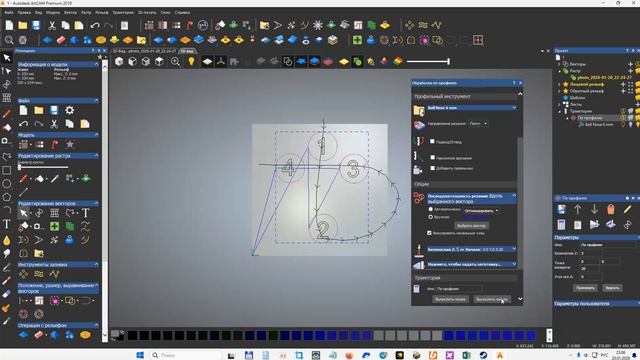The image size is (640, 360).
Task: Click the New Model icon in top toolbar
Action: pos(9,25)
